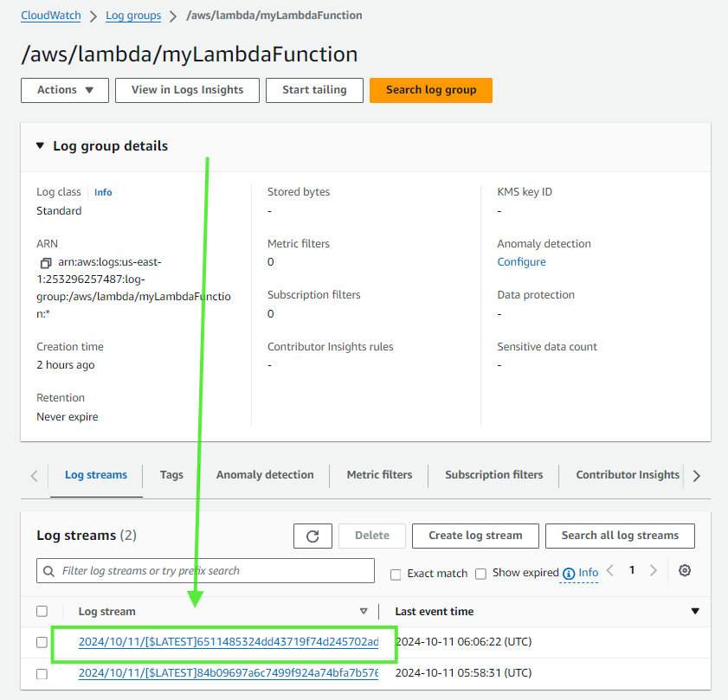Check the select-all log streams checkbox

[x=42, y=612]
